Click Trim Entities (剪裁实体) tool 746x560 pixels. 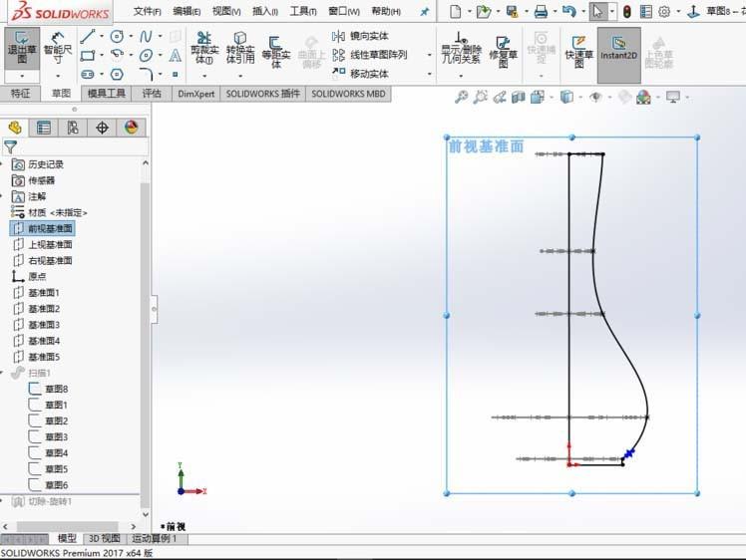[204, 48]
